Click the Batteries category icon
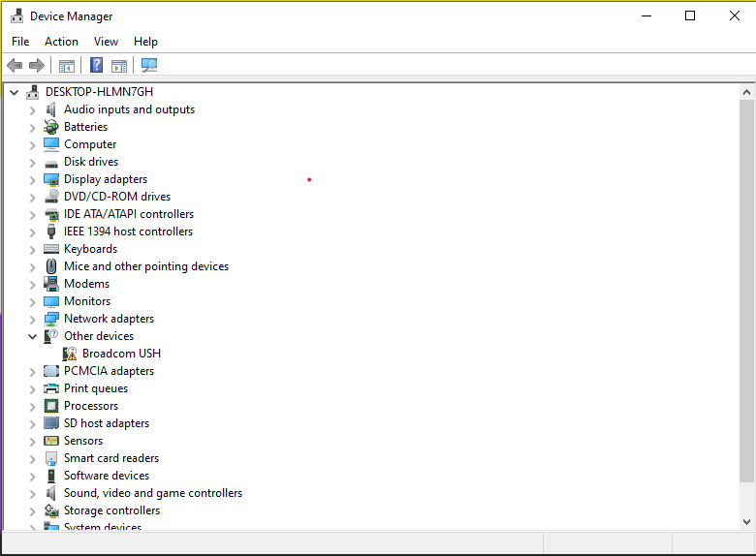The height and width of the screenshot is (556, 756). 51,127
